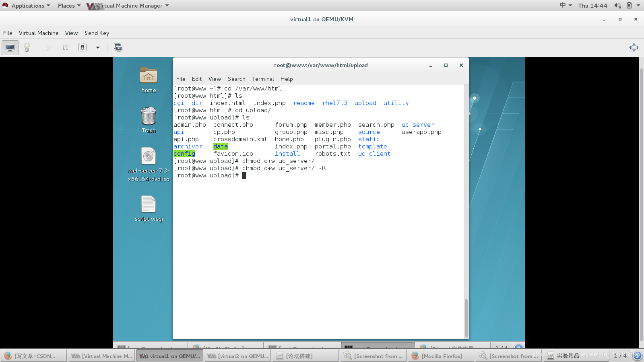
Task: Click 'install' directory in listing
Action: point(287,154)
